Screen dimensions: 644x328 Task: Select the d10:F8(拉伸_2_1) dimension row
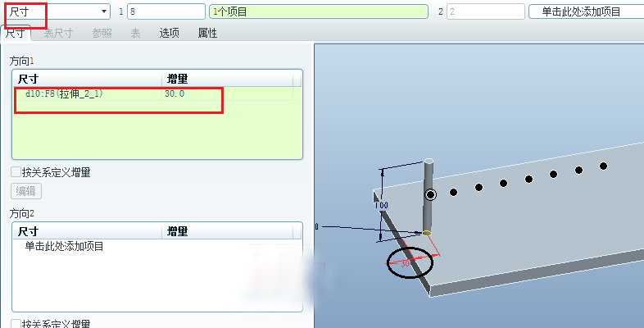point(64,93)
